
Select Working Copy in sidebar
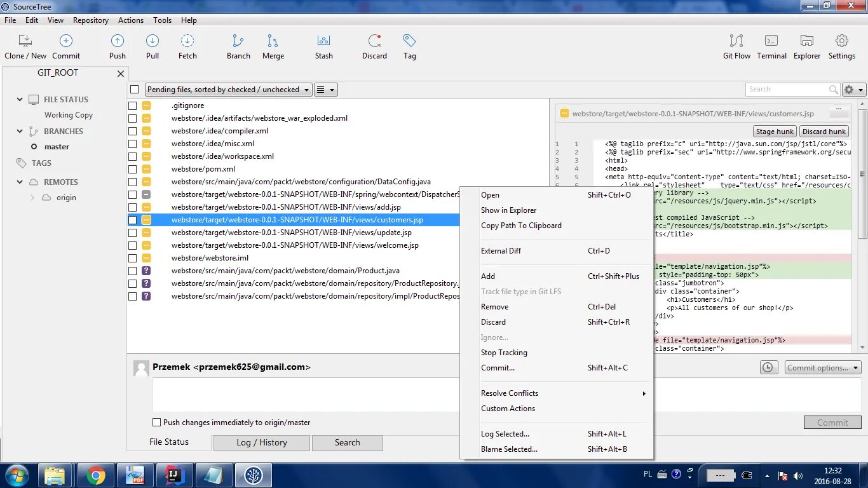[x=69, y=115]
